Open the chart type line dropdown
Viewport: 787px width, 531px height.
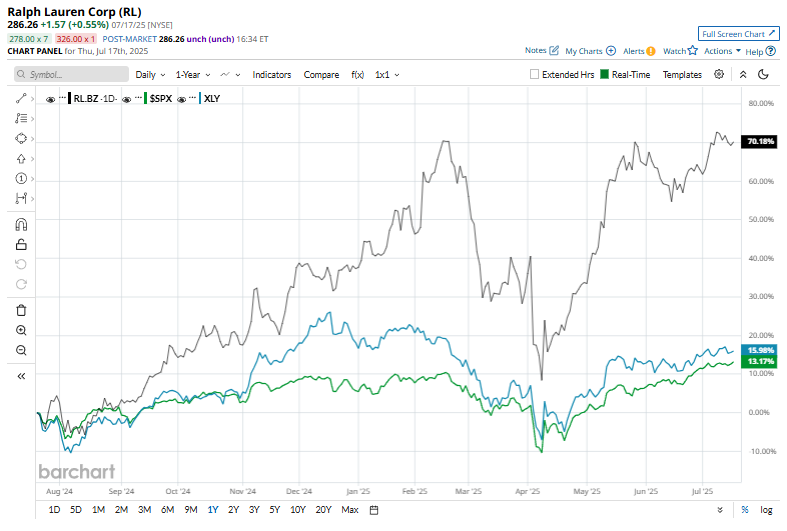coord(230,74)
